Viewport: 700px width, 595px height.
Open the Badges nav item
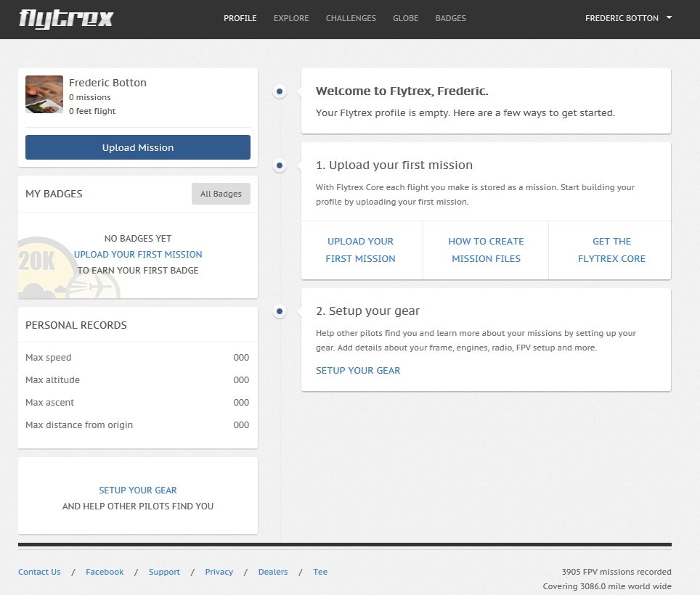(x=450, y=18)
